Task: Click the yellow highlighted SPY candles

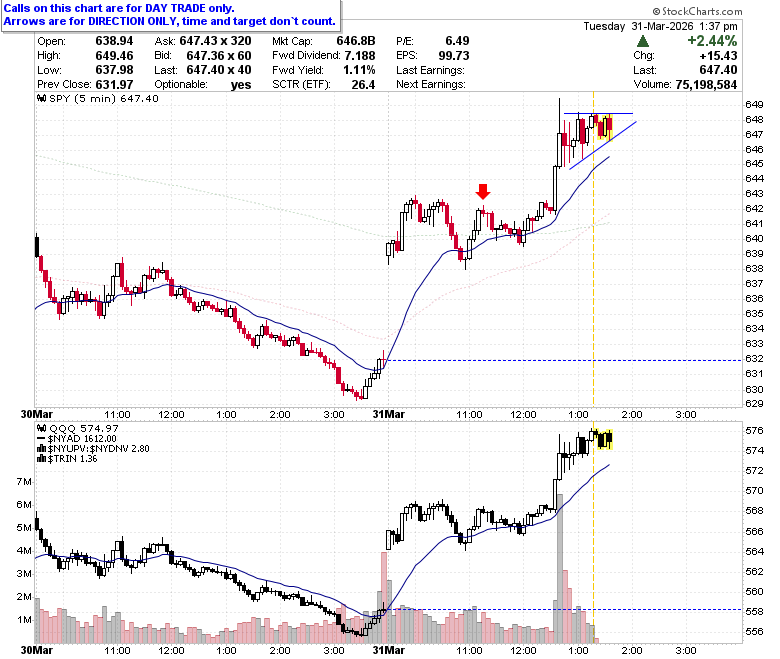Action: click(605, 127)
